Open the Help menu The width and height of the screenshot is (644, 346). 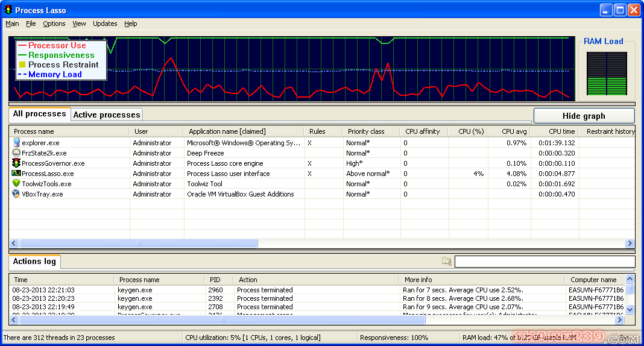coord(131,24)
